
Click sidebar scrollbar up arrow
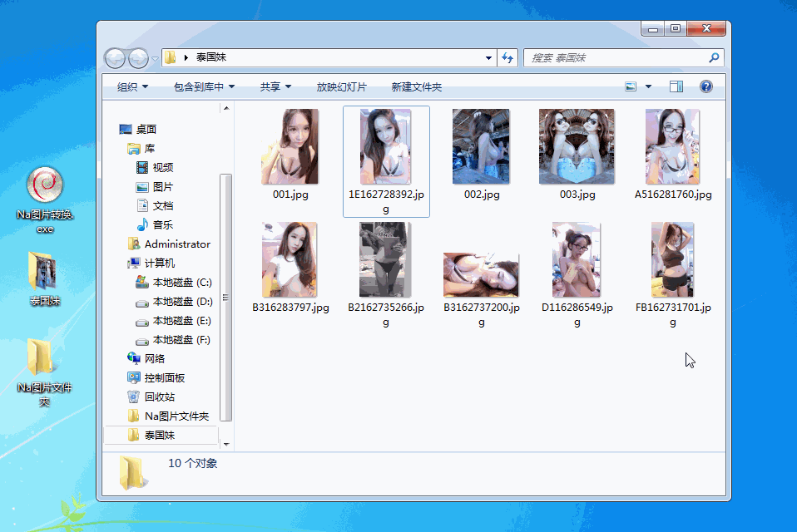click(x=226, y=108)
